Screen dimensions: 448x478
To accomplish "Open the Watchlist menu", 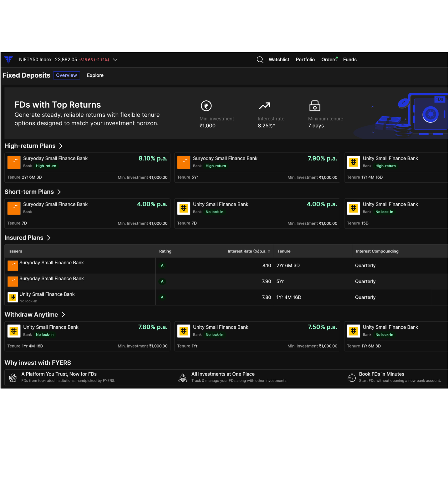I will 279,59.
